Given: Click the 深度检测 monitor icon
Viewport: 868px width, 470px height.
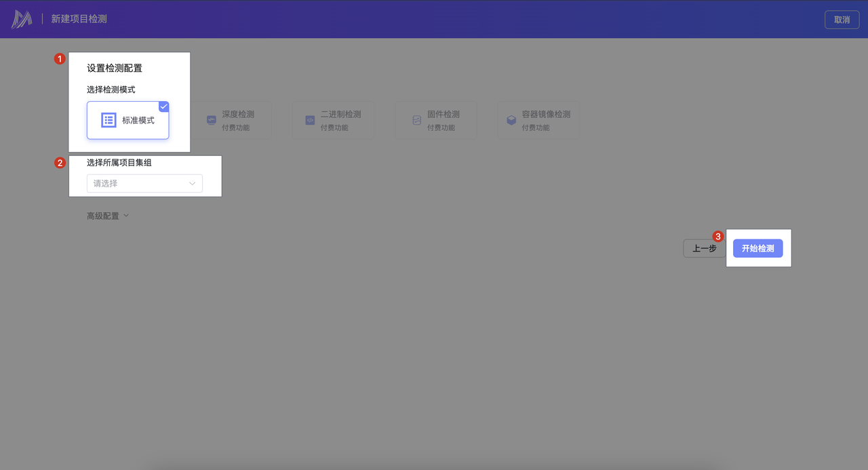Looking at the screenshot, I should (212, 120).
